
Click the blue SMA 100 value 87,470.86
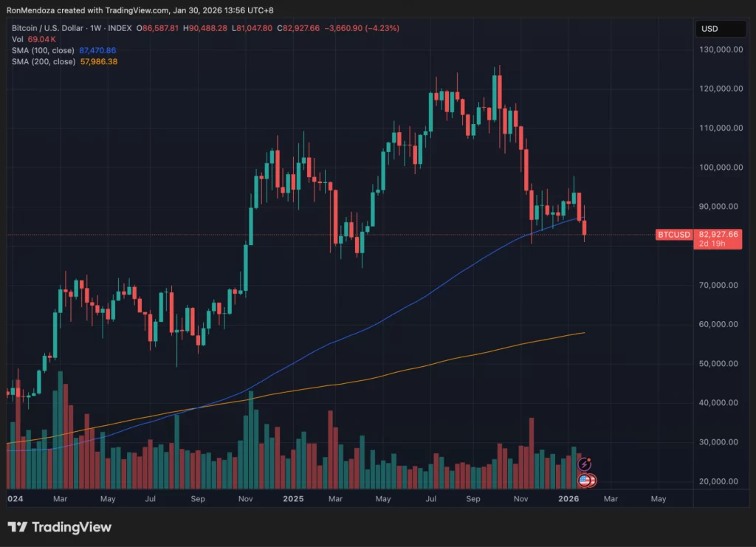pyautogui.click(x=97, y=51)
